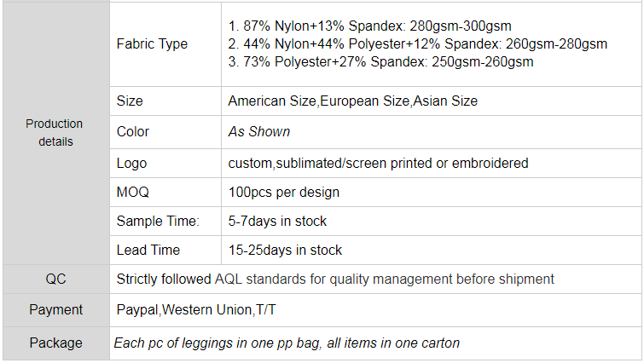Viewport: 644px width, 363px height.
Task: Click the 5-7days in stock value
Action: (x=277, y=221)
